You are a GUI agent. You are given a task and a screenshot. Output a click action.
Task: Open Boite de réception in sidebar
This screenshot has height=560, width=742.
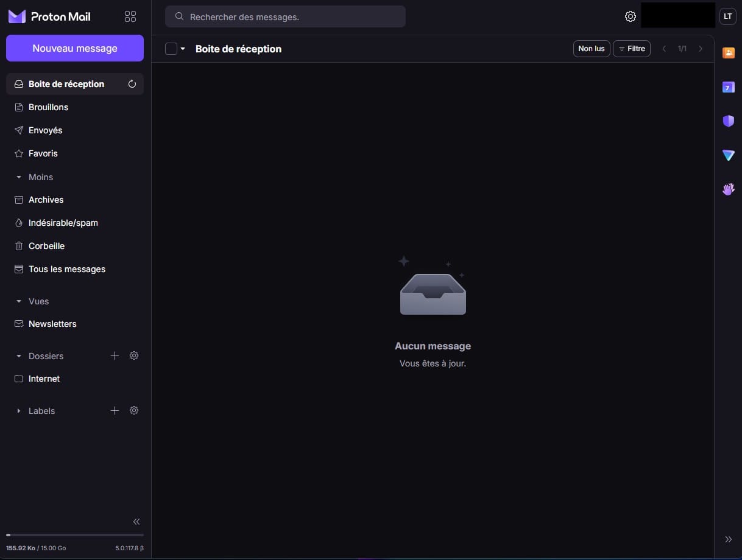tap(75, 84)
